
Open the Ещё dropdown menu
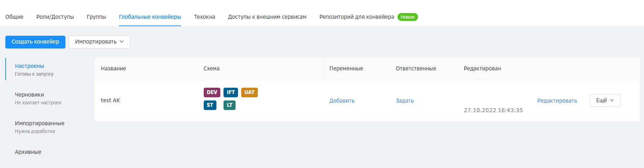605,100
